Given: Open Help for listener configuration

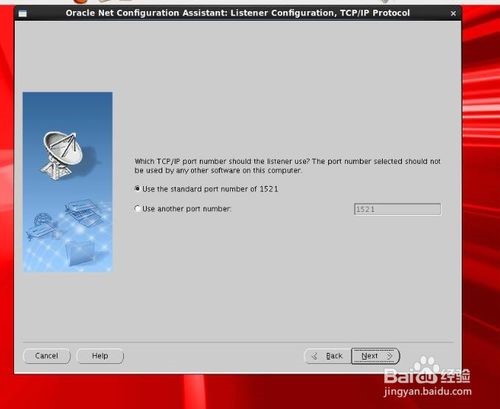Looking at the screenshot, I should [x=100, y=356].
